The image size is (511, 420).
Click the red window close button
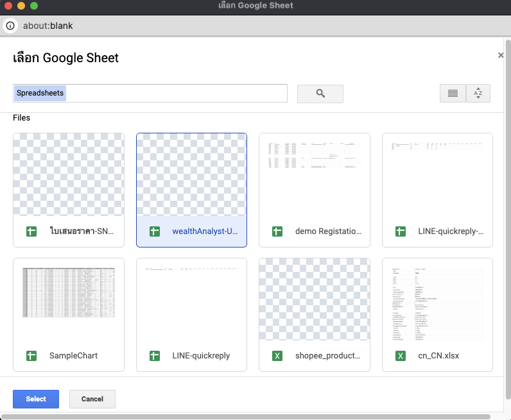[x=8, y=6]
